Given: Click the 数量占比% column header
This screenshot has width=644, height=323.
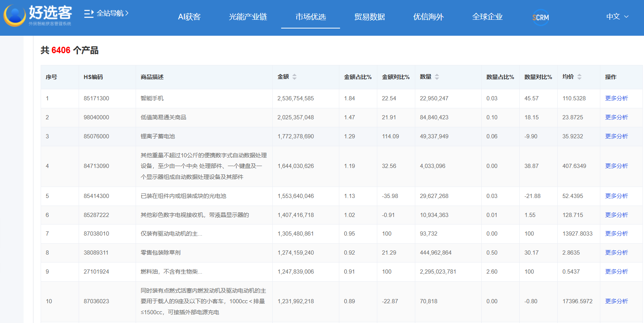Looking at the screenshot, I should click(500, 77).
